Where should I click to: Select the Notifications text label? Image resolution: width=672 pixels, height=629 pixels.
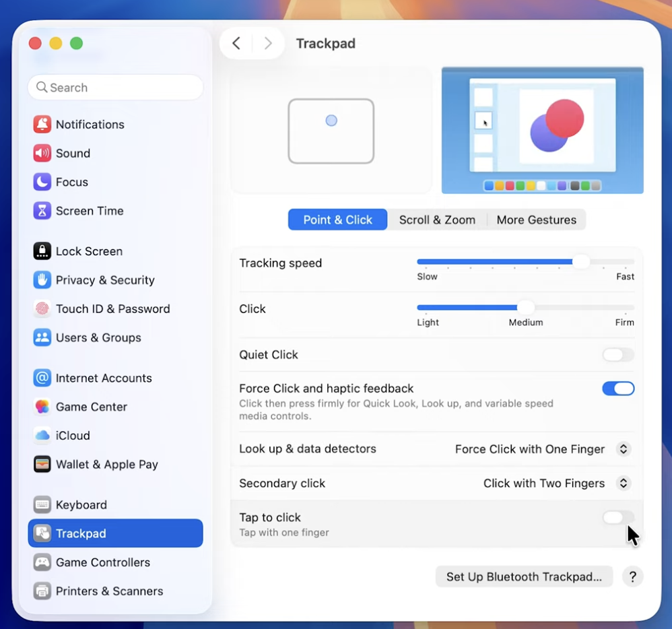pos(90,125)
